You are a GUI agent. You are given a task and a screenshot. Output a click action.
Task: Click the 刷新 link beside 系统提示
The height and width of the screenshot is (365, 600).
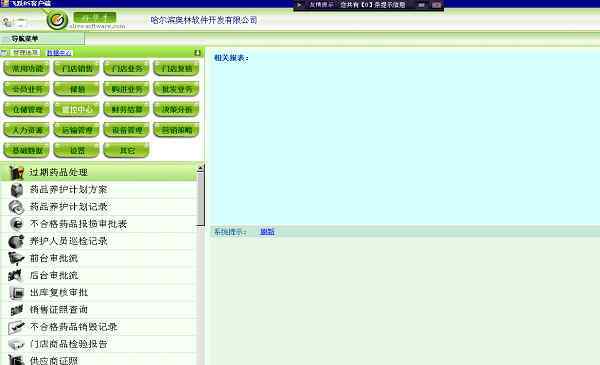267,231
